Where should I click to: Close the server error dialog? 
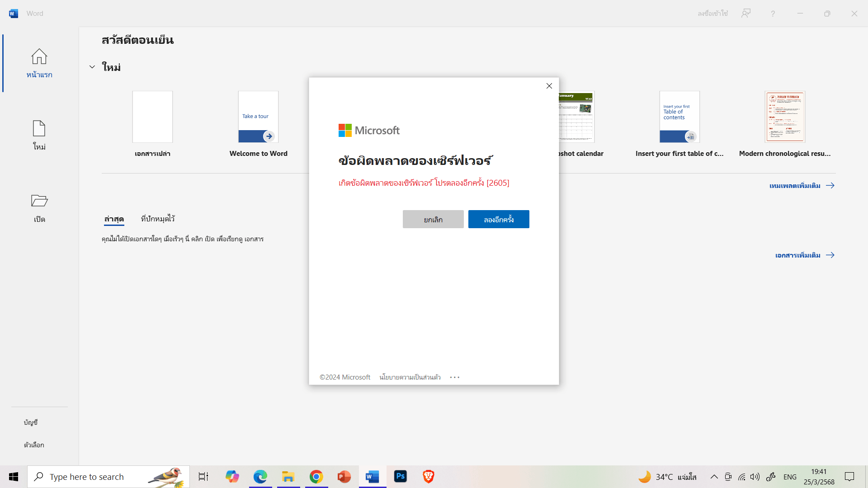549,86
